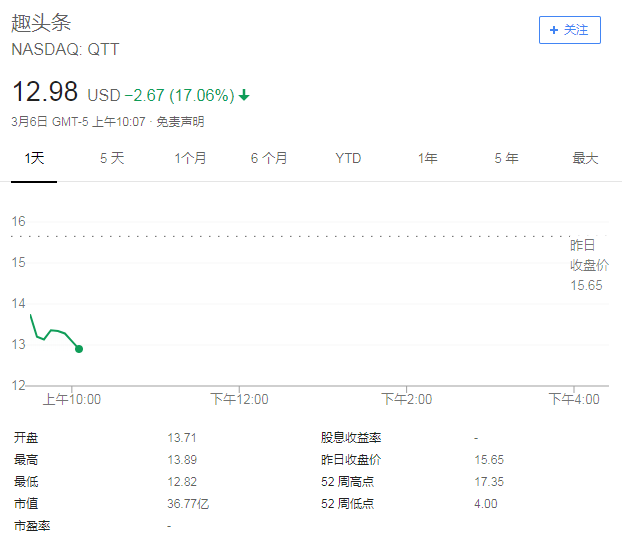Click the NASDAQ: QTT ticker text
Viewport: 622px width, 544px height.
pyautogui.click(x=65, y=50)
